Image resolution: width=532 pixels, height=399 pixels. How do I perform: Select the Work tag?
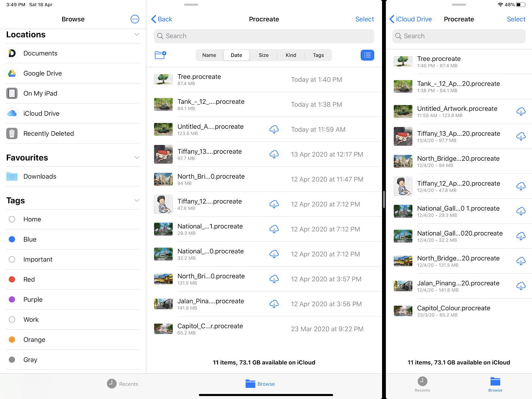click(73, 319)
